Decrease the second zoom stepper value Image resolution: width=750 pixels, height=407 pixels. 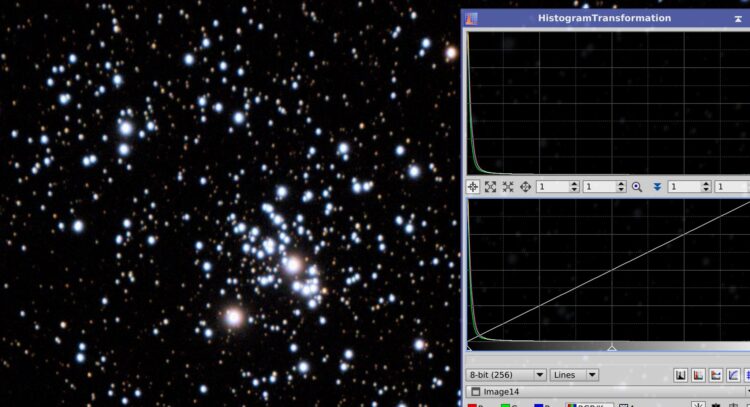[x=621, y=190]
